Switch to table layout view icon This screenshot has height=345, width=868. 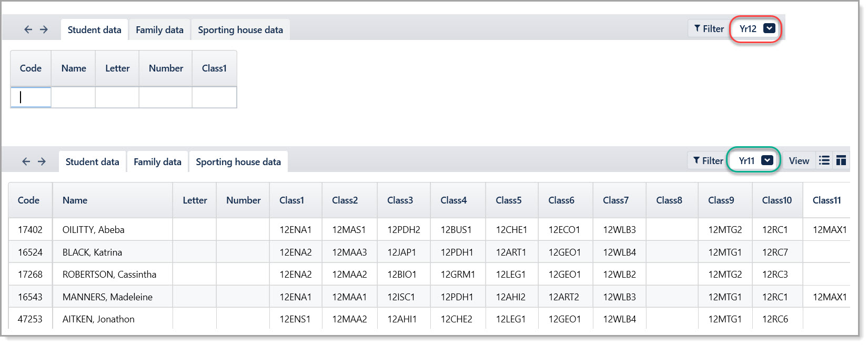tap(841, 161)
